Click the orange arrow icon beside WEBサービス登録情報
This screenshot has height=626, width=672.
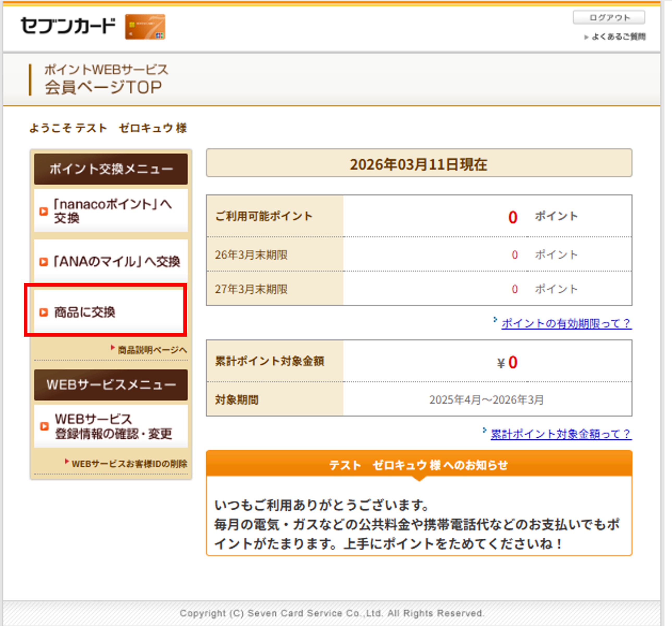[44, 426]
